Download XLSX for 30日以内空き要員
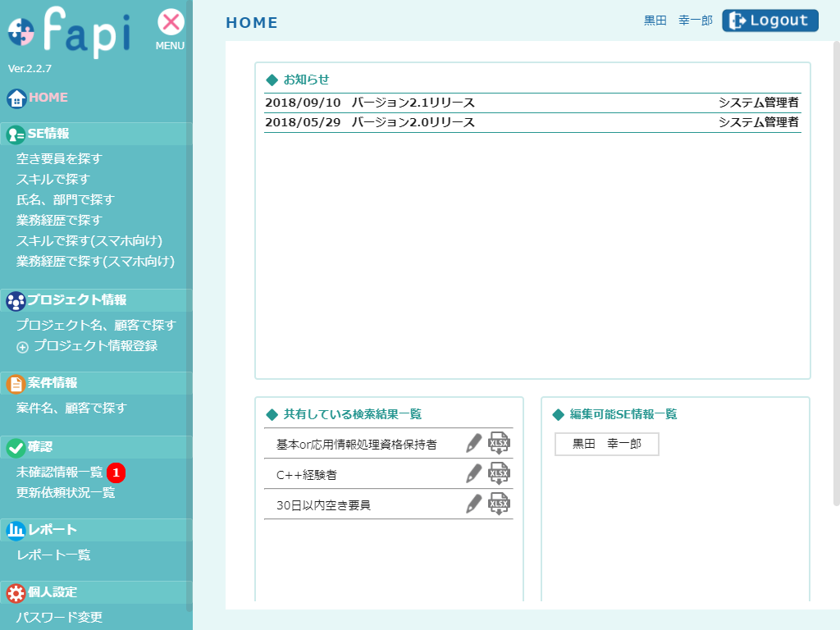This screenshot has width=840, height=630. pyautogui.click(x=500, y=504)
